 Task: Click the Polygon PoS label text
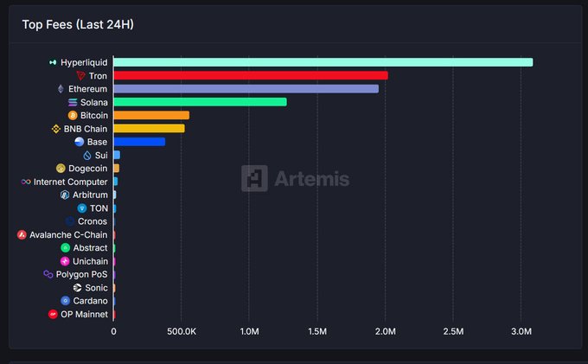(82, 275)
